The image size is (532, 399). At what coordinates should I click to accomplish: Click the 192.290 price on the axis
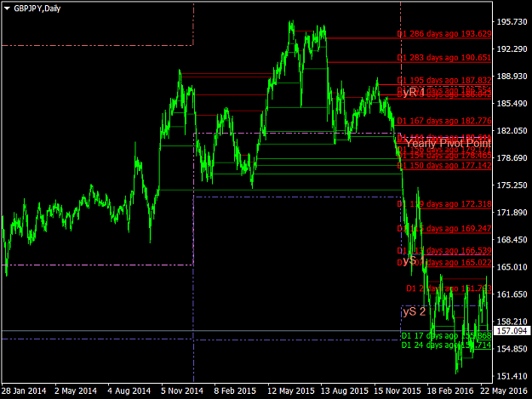tap(512, 49)
